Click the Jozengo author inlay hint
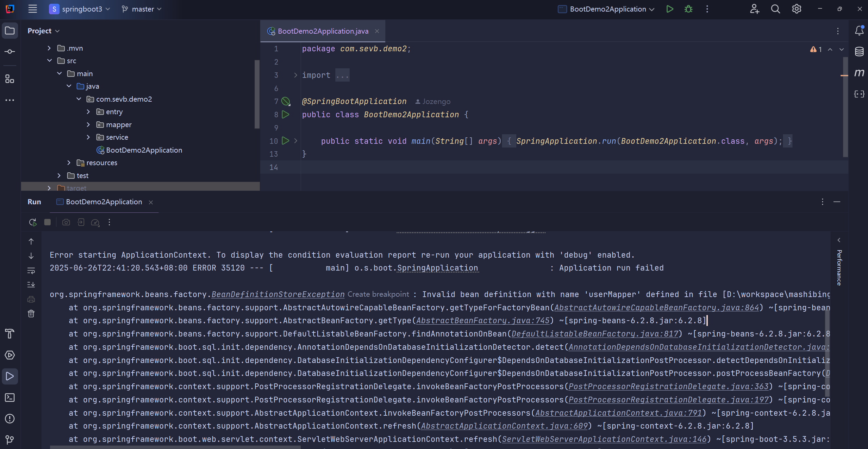 pos(433,102)
